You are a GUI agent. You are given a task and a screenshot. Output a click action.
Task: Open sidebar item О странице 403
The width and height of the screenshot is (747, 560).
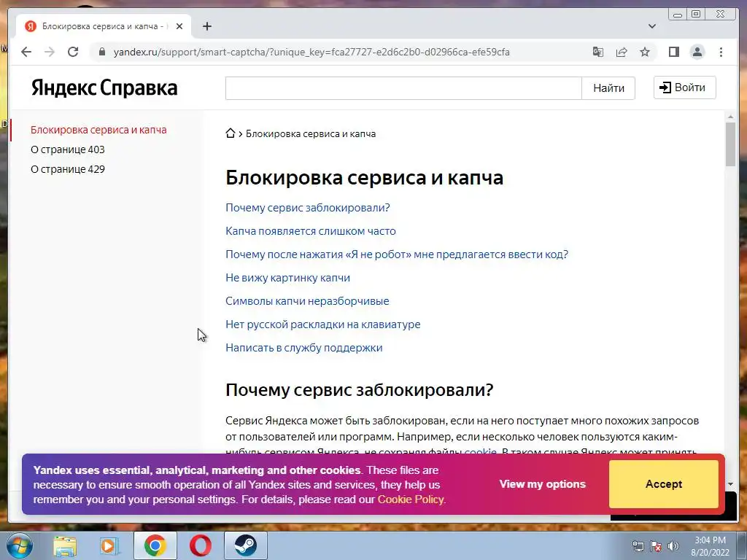coord(68,149)
